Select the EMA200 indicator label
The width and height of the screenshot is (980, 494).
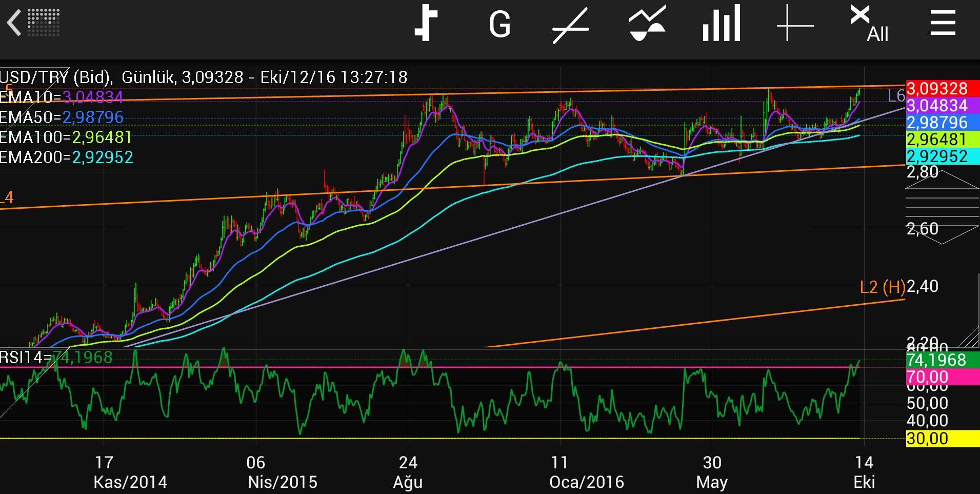coord(66,157)
